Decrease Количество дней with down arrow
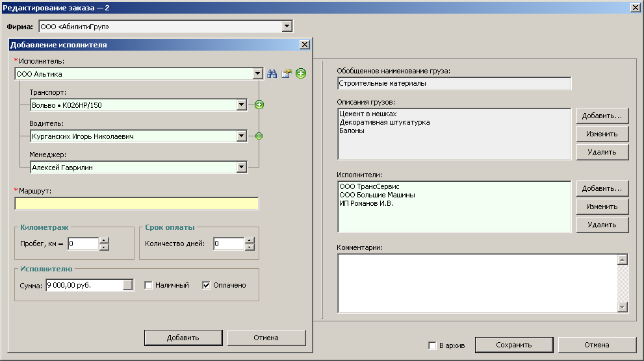 (x=250, y=247)
